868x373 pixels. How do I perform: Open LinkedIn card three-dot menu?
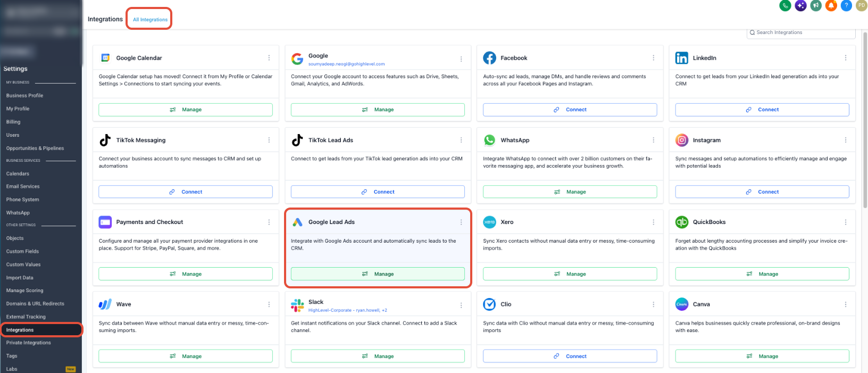tap(846, 58)
